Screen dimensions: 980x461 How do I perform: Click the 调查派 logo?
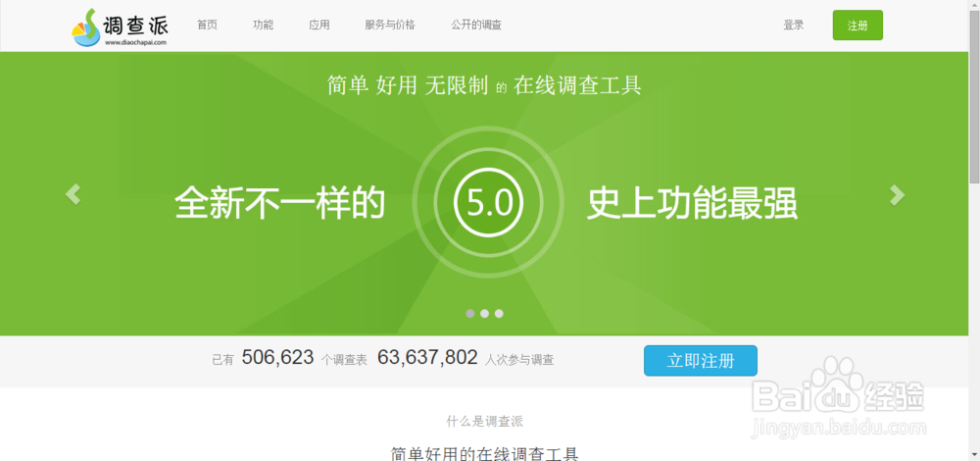coord(120,26)
